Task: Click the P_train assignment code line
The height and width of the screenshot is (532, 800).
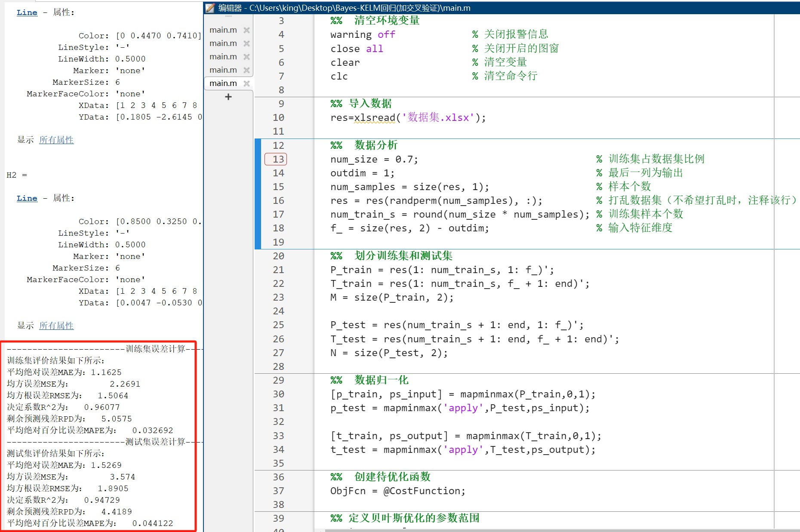Action: click(442, 270)
